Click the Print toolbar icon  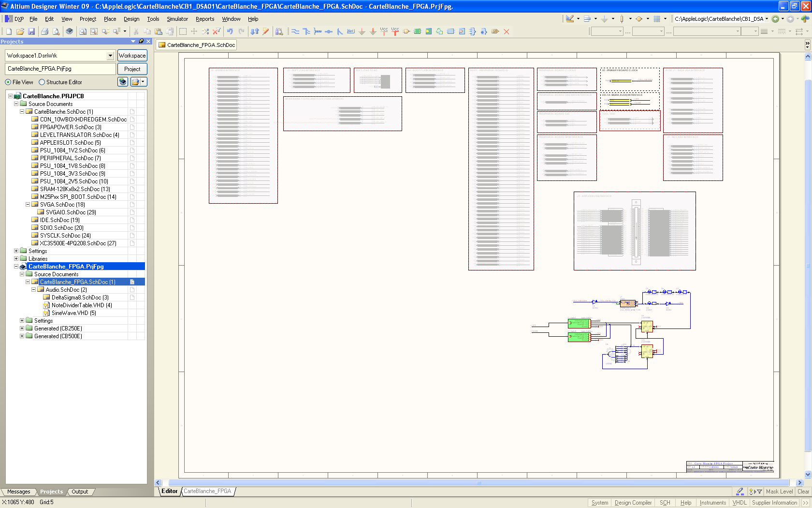tap(44, 31)
